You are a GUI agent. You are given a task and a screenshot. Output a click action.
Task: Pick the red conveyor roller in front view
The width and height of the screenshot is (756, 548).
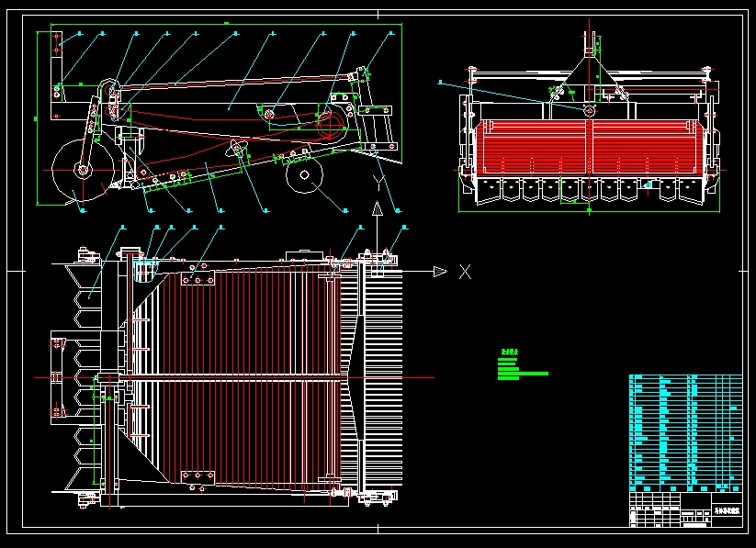[590, 147]
